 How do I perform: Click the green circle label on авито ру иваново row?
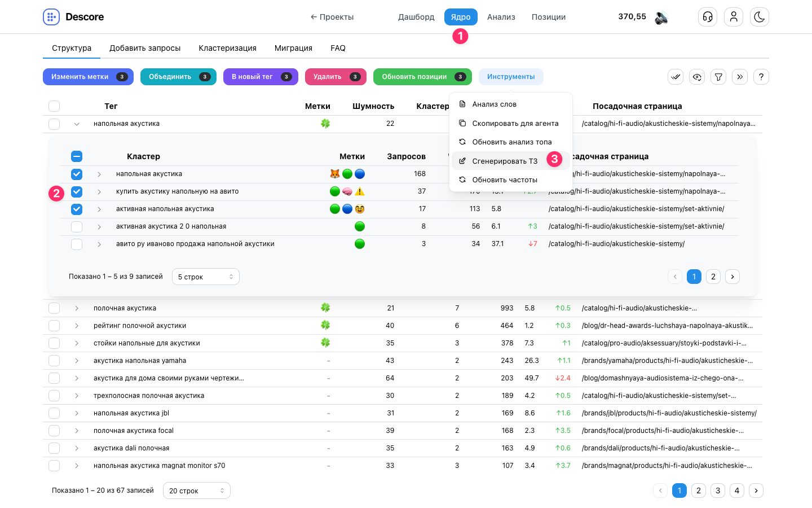click(x=360, y=244)
